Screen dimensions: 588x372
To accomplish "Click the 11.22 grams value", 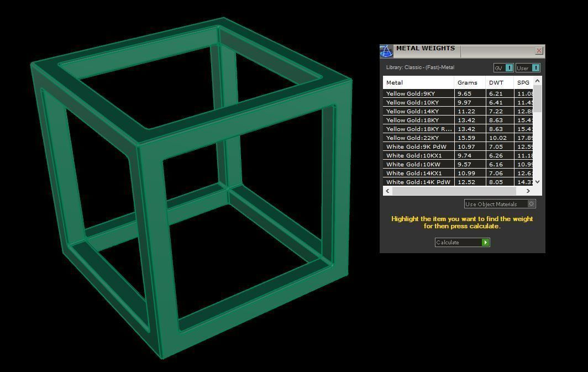I will click(466, 111).
